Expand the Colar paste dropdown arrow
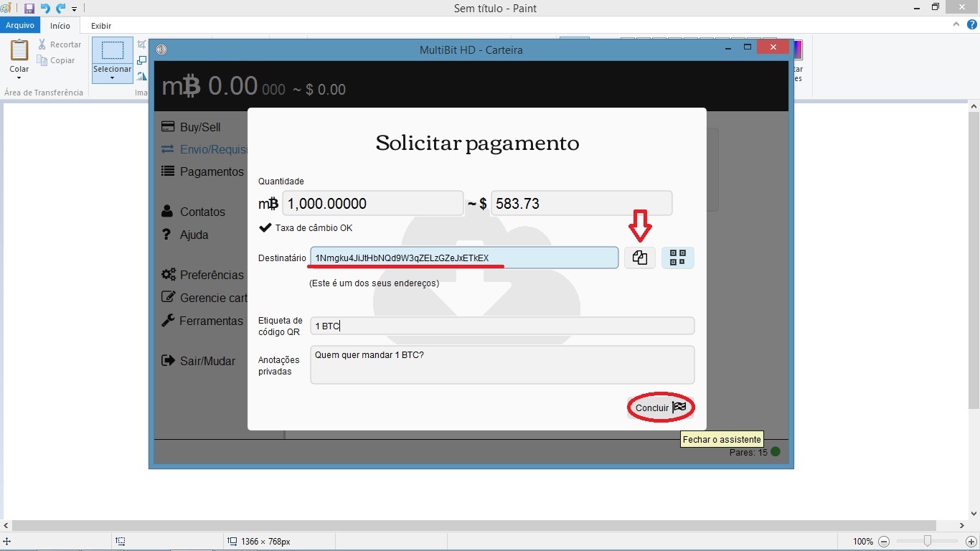 [19, 78]
